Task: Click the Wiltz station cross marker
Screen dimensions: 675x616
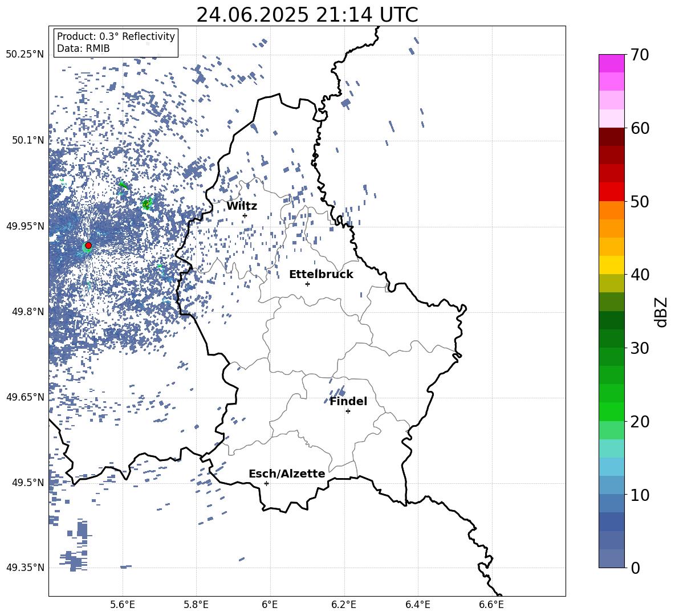Action: (245, 215)
